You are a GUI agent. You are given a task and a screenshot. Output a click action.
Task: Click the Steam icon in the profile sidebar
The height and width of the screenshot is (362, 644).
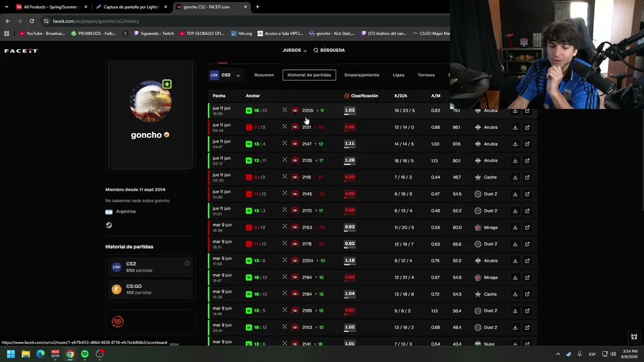[109, 225]
